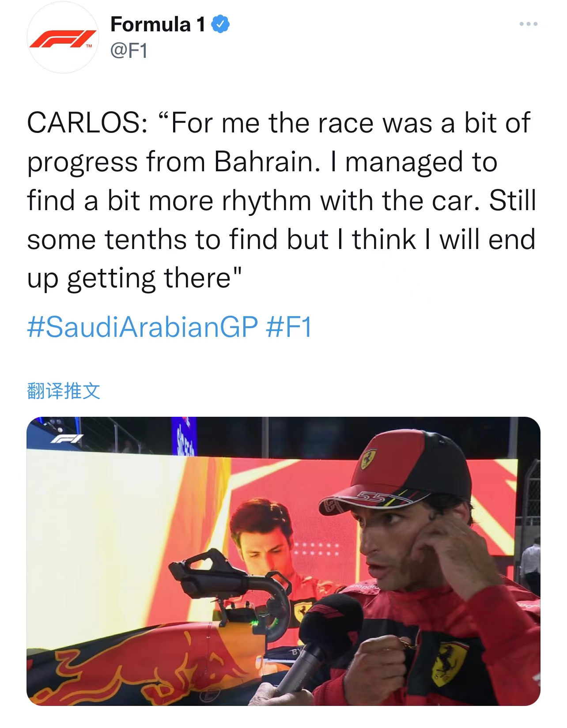Click the Formula 1 display name
This screenshot has width=567, height=728.
click(158, 24)
